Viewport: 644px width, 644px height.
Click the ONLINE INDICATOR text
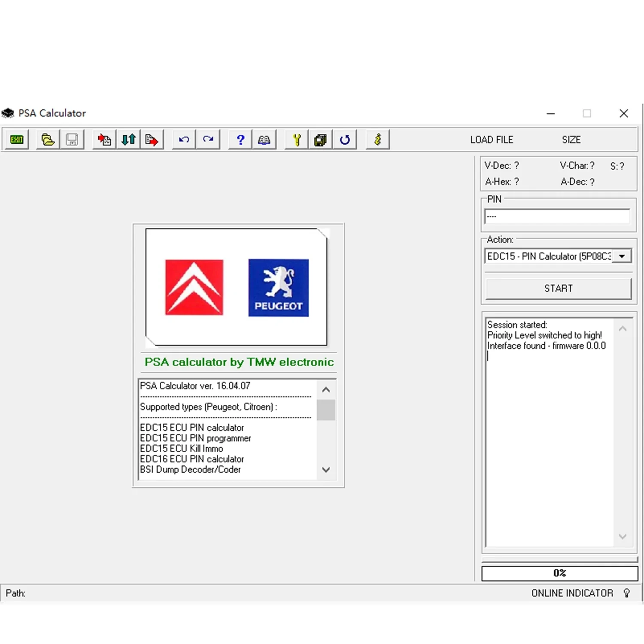click(573, 593)
